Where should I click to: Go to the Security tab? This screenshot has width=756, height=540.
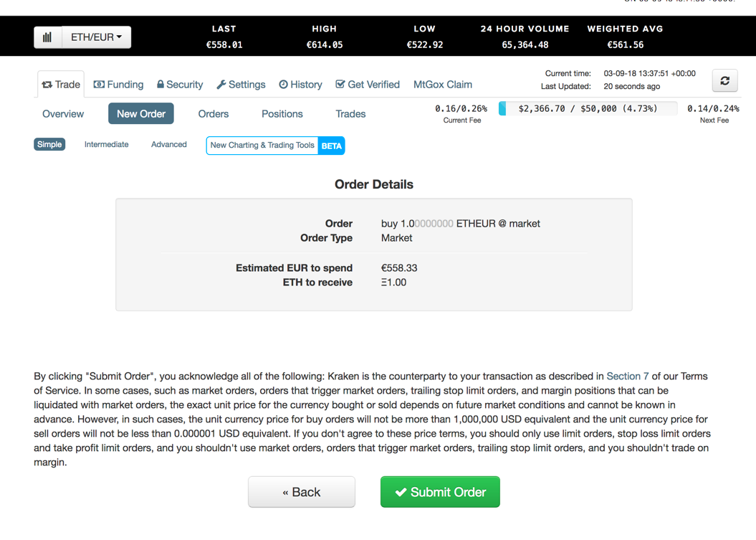(180, 85)
